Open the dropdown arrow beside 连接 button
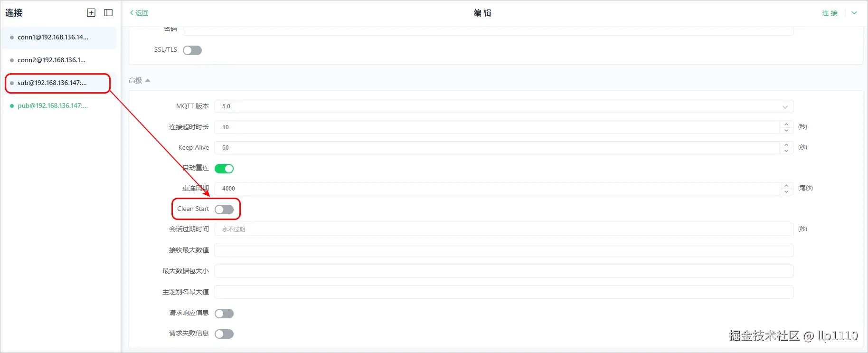The image size is (868, 353). pos(854,13)
